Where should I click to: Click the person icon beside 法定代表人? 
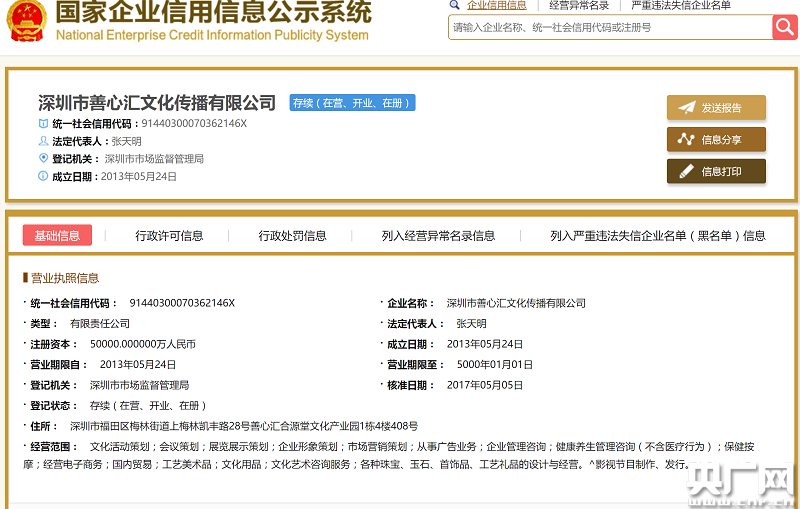43,141
